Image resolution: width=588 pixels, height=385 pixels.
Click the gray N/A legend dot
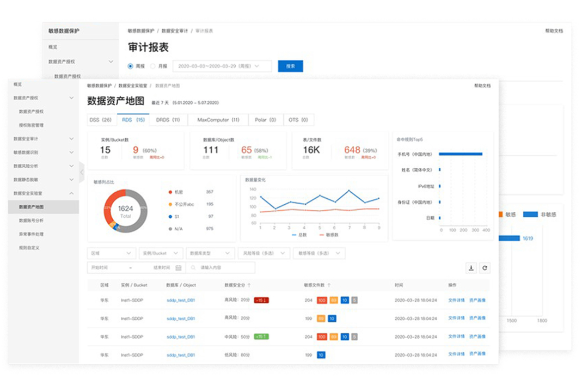tap(170, 229)
